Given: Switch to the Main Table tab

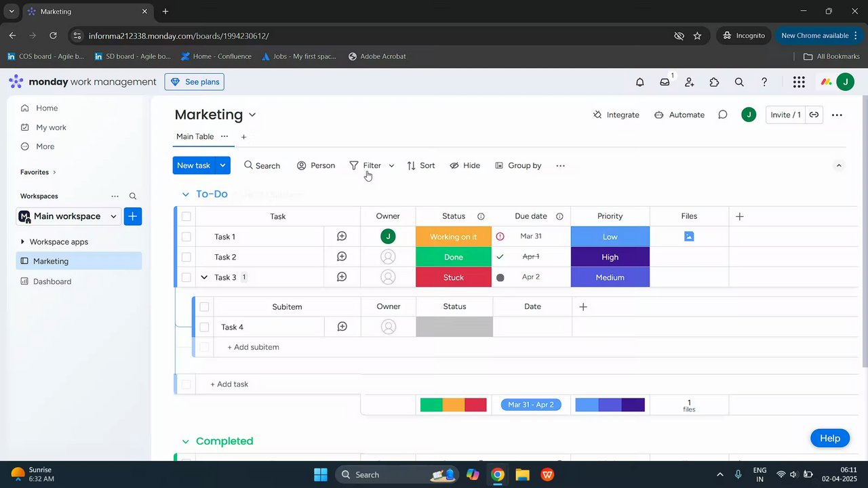Looking at the screenshot, I should coord(195,136).
